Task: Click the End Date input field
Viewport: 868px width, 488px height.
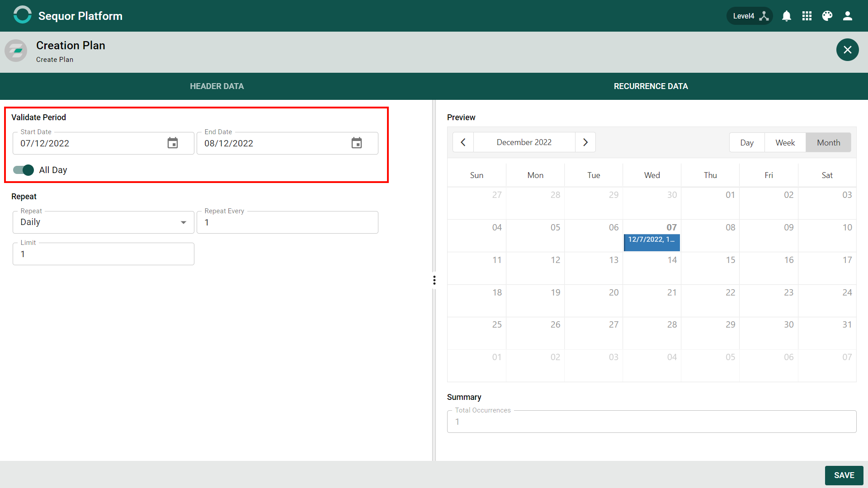Action: click(288, 143)
